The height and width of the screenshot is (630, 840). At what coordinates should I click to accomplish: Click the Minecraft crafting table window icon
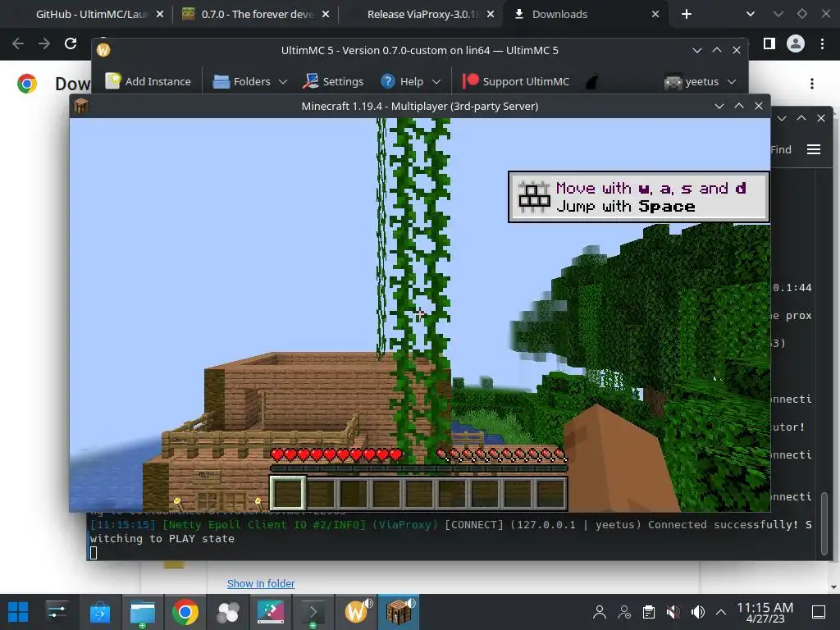81,106
